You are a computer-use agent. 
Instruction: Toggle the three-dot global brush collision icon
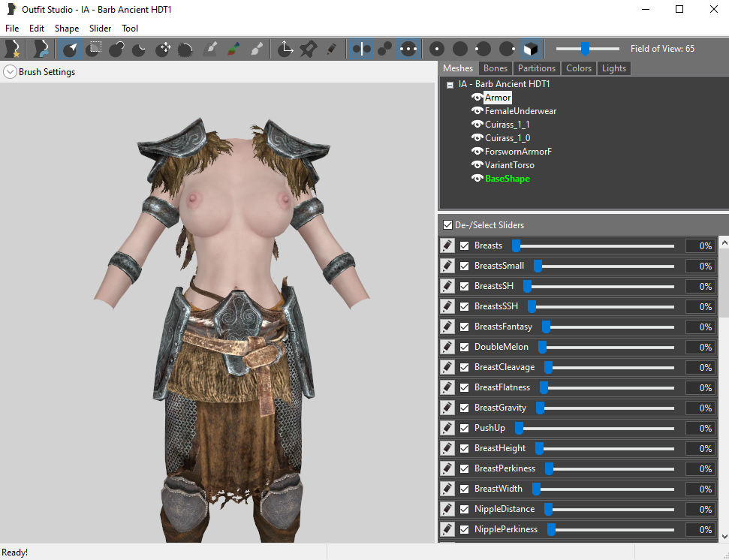tap(408, 49)
